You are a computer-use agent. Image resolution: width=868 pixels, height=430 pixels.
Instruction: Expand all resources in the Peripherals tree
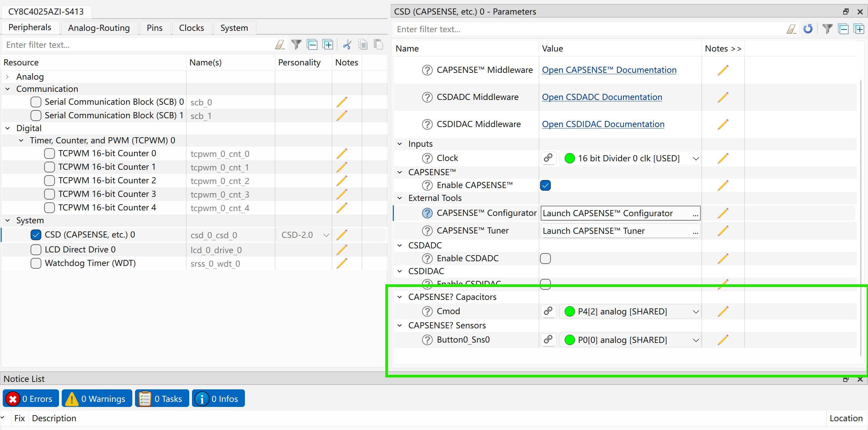328,45
